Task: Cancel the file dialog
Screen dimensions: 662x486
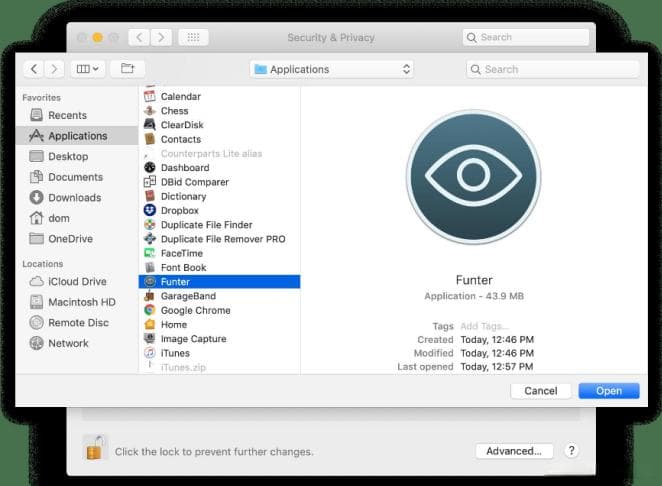Action: (541, 391)
